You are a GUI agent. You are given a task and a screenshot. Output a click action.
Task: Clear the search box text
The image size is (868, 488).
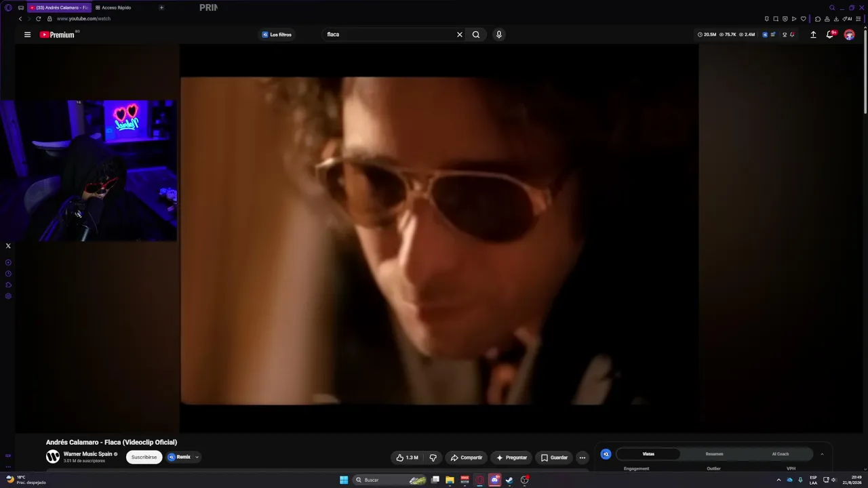[x=459, y=35]
